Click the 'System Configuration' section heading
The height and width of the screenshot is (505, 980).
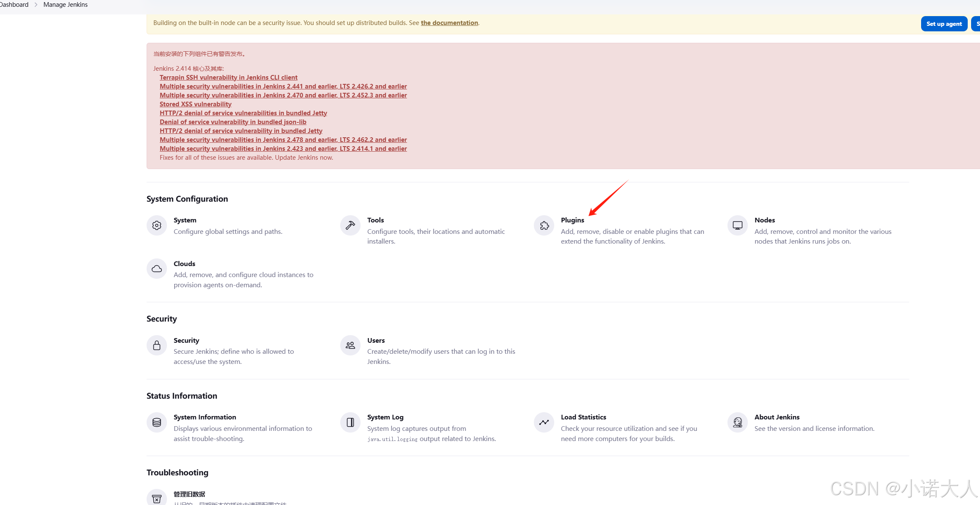click(x=187, y=199)
